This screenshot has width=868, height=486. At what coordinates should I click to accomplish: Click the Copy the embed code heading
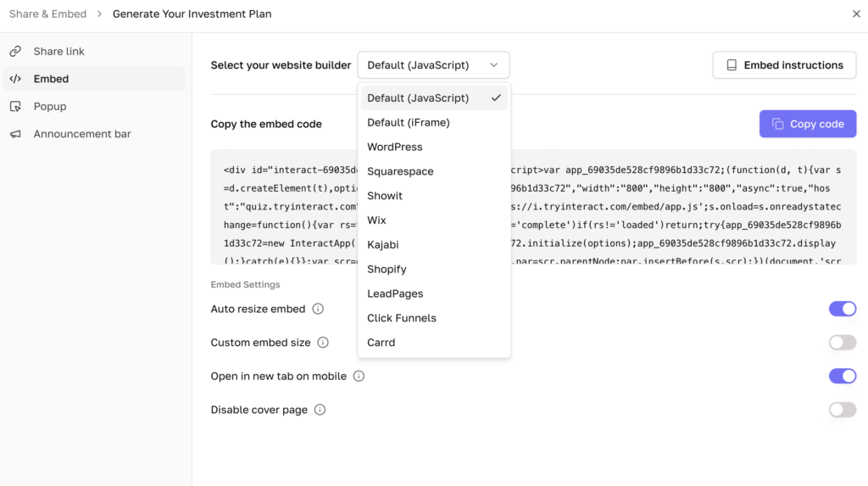point(266,124)
